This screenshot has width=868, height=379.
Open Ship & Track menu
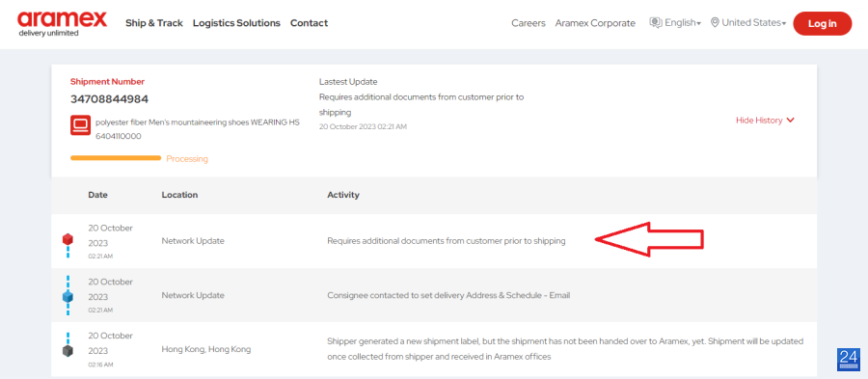click(x=154, y=23)
